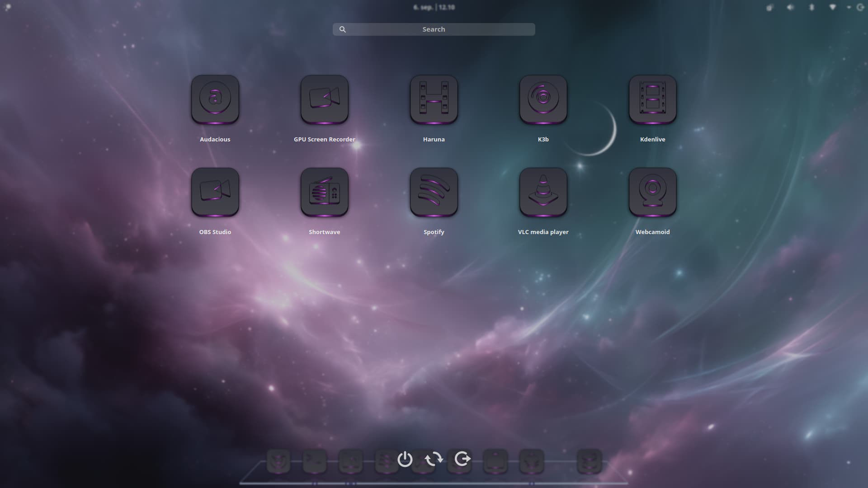Start VLC media player
The image size is (868, 488).
click(x=543, y=192)
